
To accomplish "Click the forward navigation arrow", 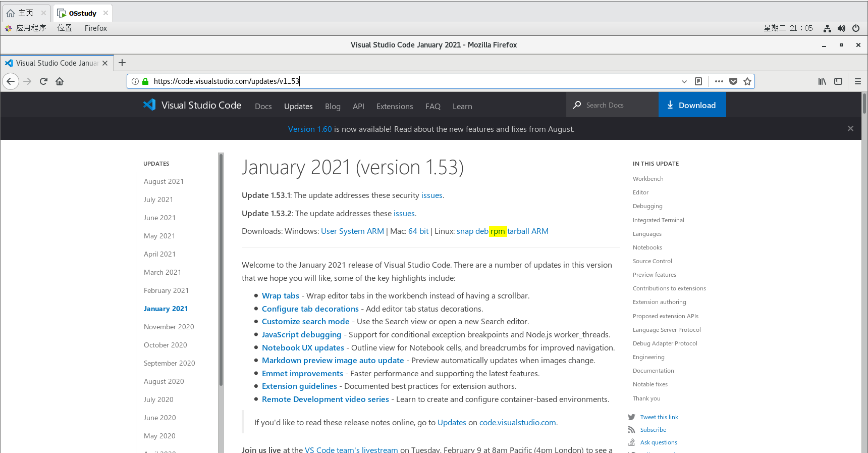I will pyautogui.click(x=27, y=81).
